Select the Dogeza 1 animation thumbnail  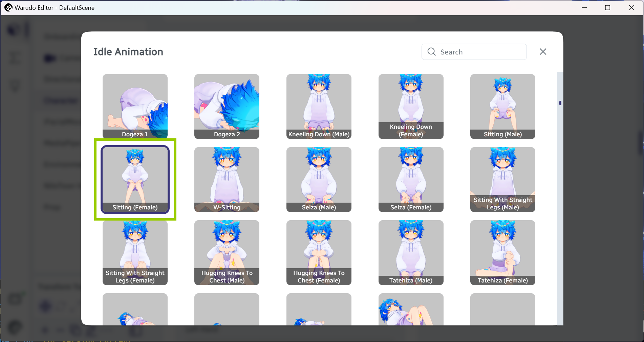pyautogui.click(x=135, y=107)
